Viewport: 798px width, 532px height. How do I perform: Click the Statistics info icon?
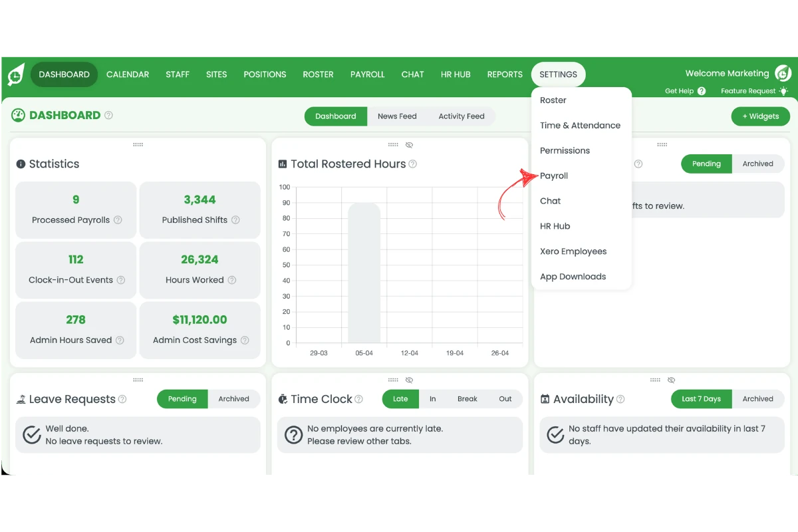coord(21,164)
